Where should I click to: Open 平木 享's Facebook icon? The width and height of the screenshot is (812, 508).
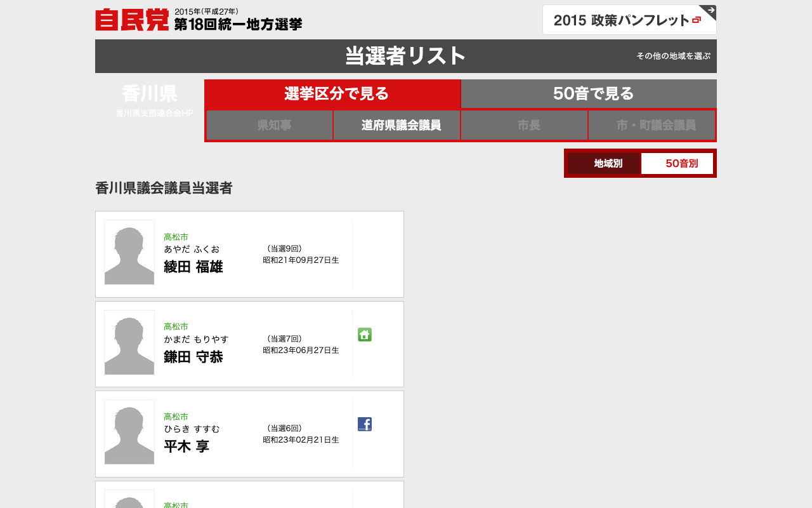pos(365,424)
